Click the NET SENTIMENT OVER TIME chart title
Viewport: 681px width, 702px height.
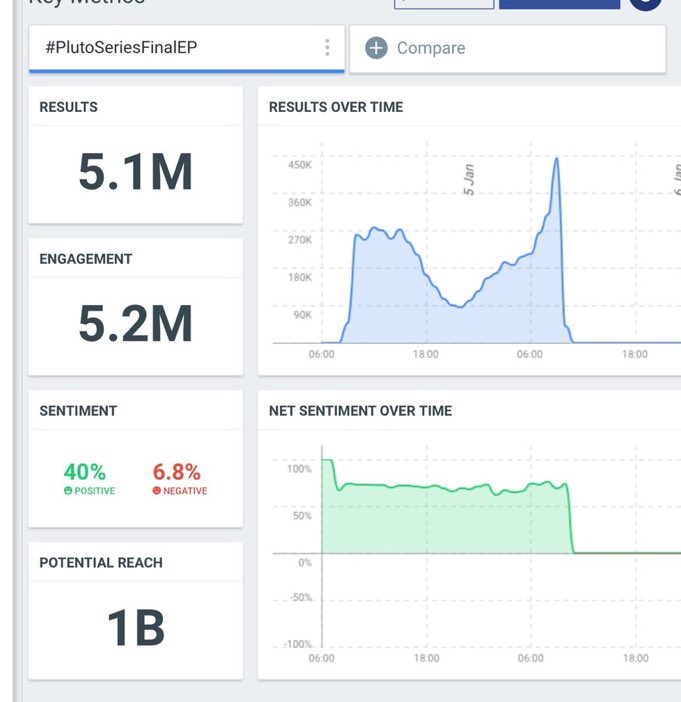[x=360, y=411]
